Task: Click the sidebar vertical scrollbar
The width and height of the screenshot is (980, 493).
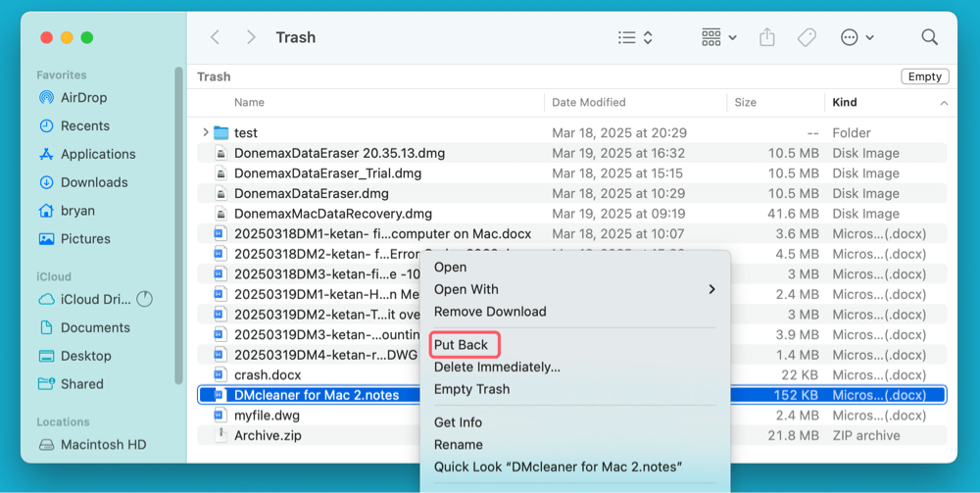Action: point(178,225)
